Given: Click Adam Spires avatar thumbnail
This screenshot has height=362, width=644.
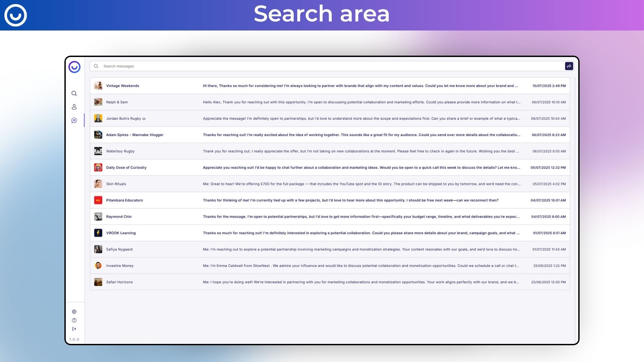Looking at the screenshot, I should [x=98, y=135].
